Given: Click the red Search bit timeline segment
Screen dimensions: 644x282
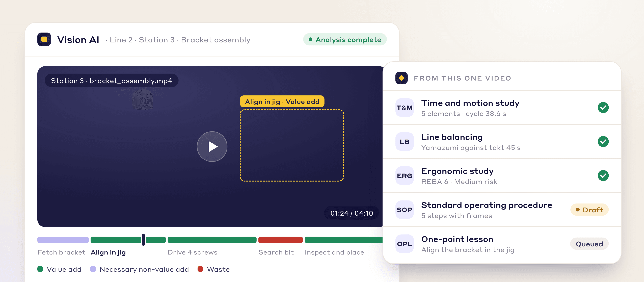Looking at the screenshot, I should coord(280,240).
